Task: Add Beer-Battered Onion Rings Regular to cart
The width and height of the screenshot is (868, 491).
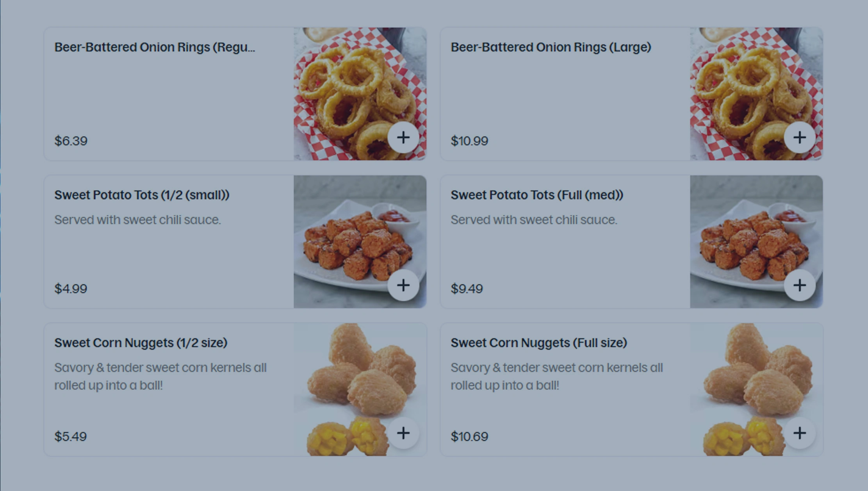Action: (x=403, y=137)
